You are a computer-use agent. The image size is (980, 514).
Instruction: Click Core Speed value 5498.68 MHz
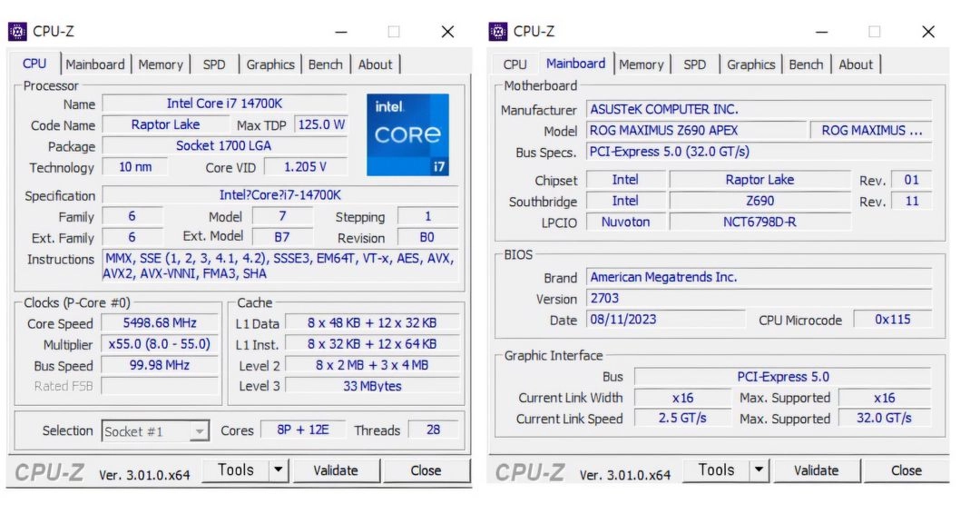tap(160, 323)
